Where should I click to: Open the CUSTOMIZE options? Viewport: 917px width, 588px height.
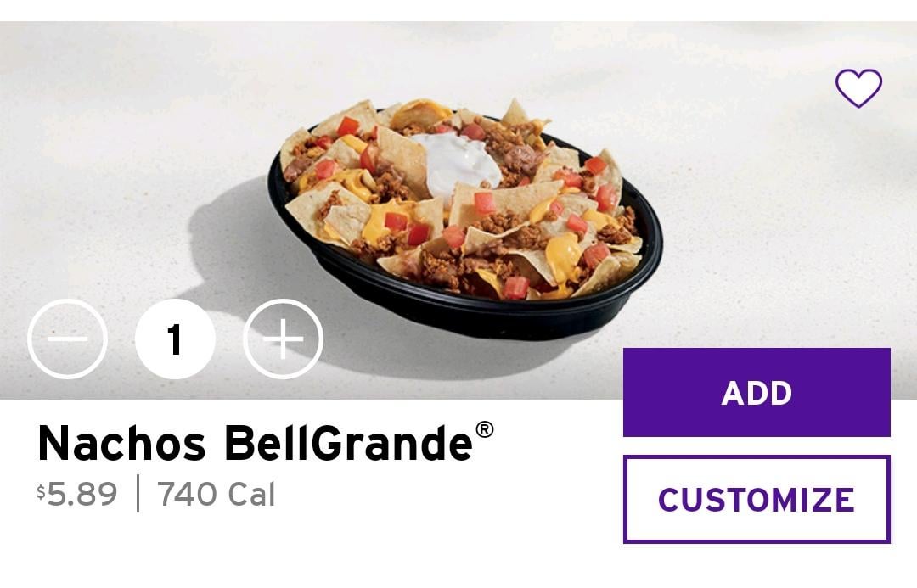coord(757,499)
